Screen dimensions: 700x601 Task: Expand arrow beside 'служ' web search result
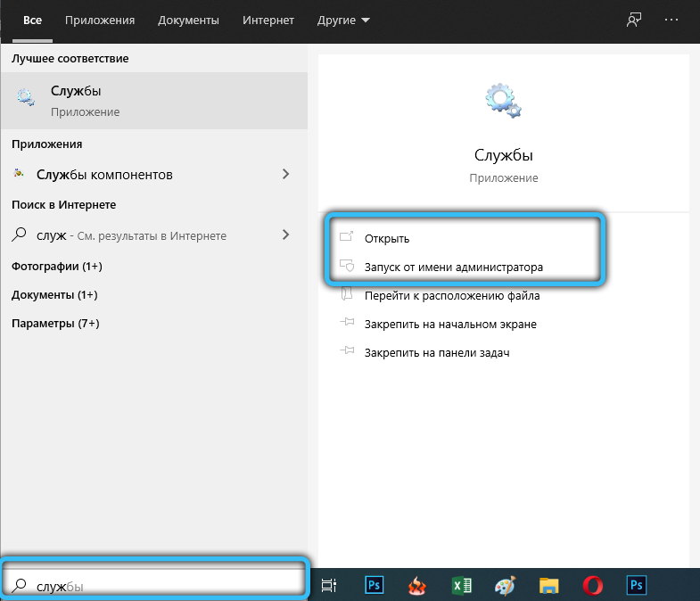coord(286,235)
